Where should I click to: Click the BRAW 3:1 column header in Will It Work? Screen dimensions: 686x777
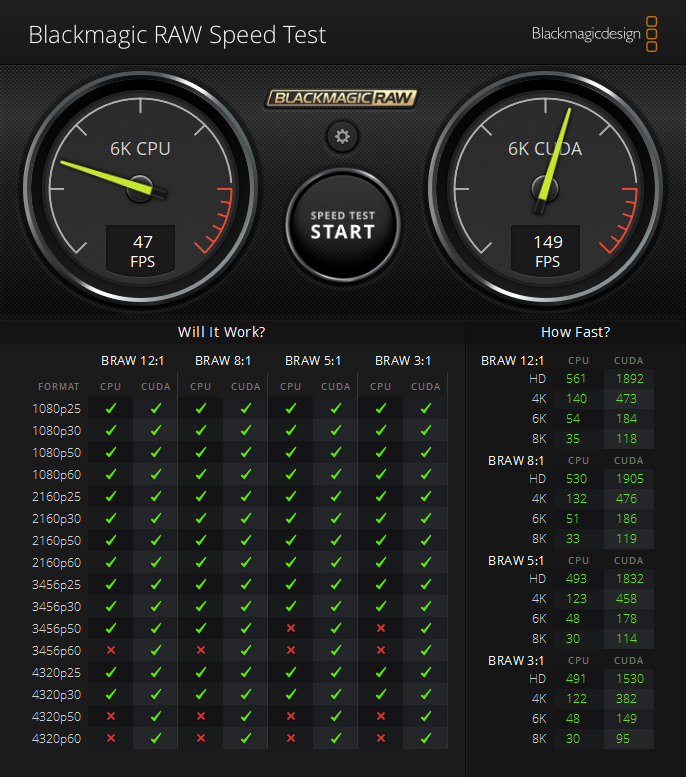tap(403, 361)
